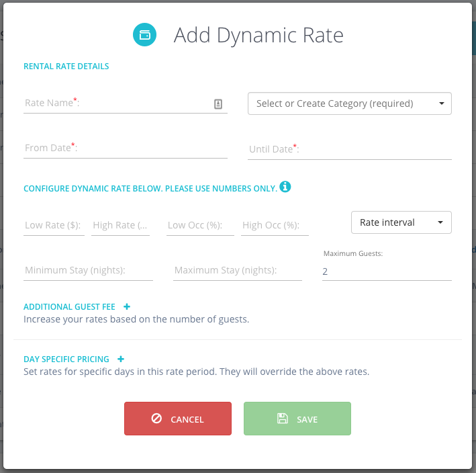Cancel adding the dynamic rate
This screenshot has height=473, width=476.
178,419
